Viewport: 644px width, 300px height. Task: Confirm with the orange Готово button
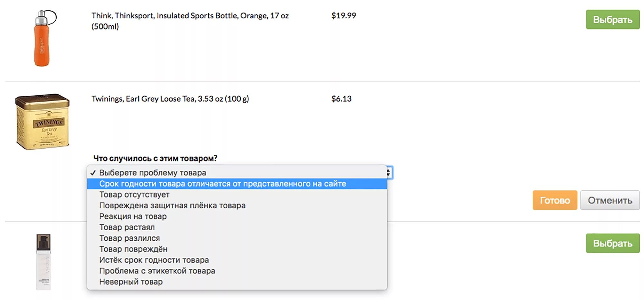click(x=554, y=200)
